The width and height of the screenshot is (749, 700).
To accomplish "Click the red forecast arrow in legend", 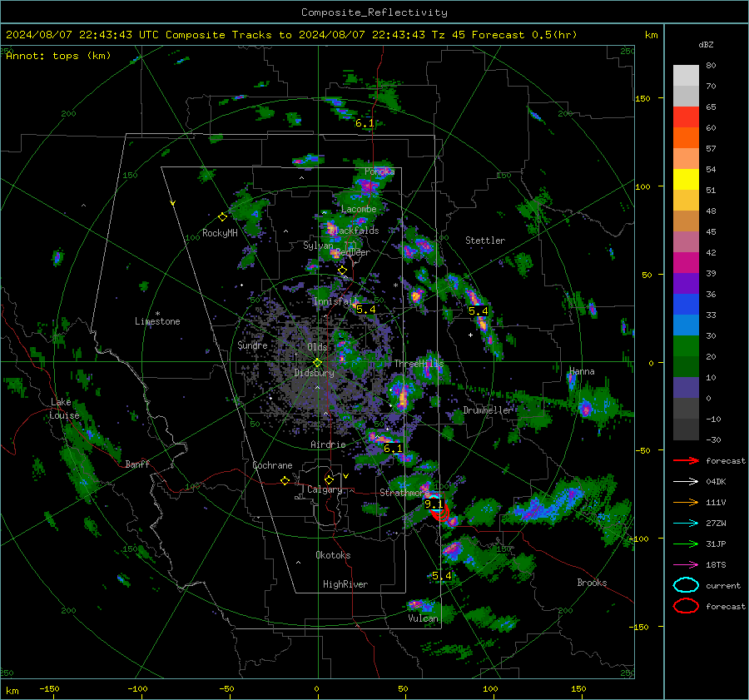I will pos(686,460).
